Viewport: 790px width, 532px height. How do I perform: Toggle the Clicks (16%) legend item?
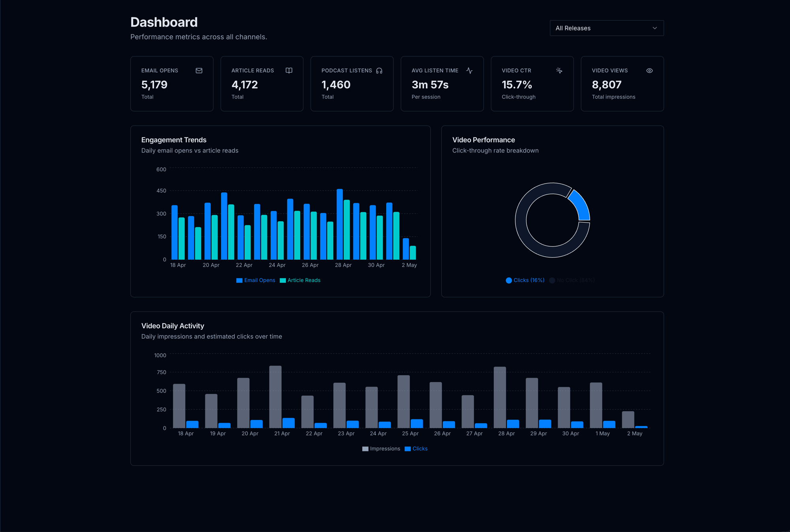pos(525,280)
